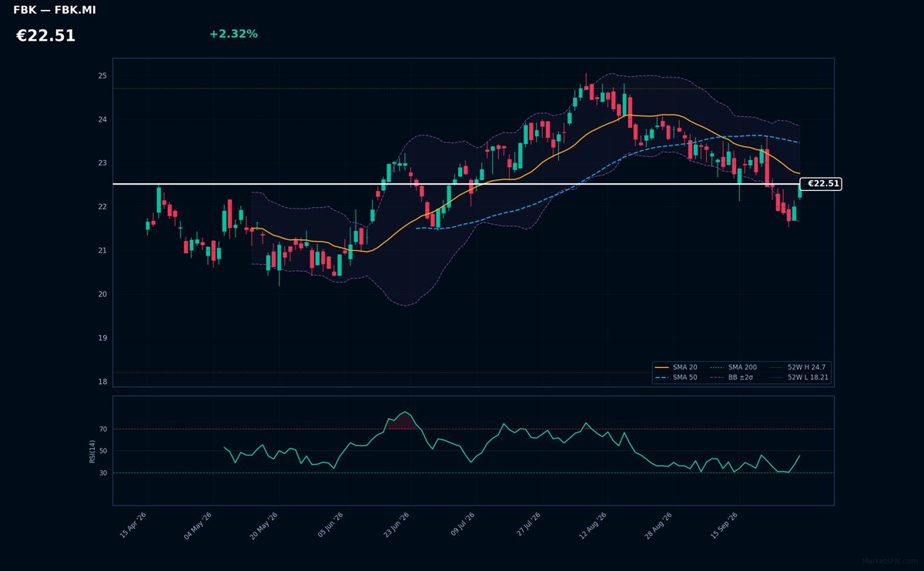Click the FBK — FBK.MI ticker title
Image resolution: width=924 pixels, height=571 pixels.
coord(55,10)
